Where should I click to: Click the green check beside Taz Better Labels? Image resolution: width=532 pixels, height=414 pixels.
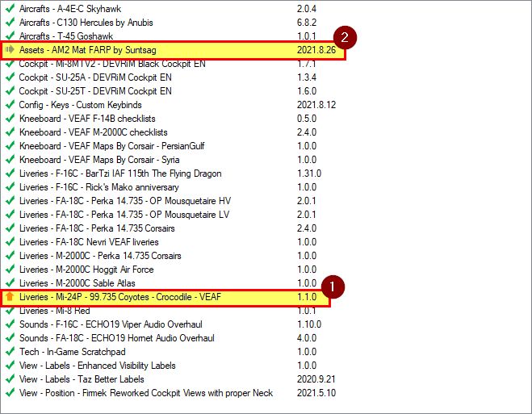(10, 379)
